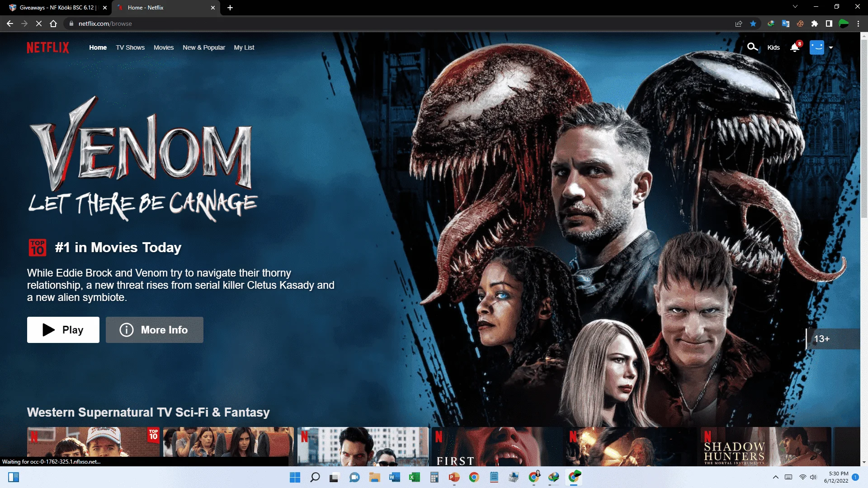Open the Extensions puzzle menu
Image resolution: width=868 pixels, height=488 pixels.
[x=815, y=23]
